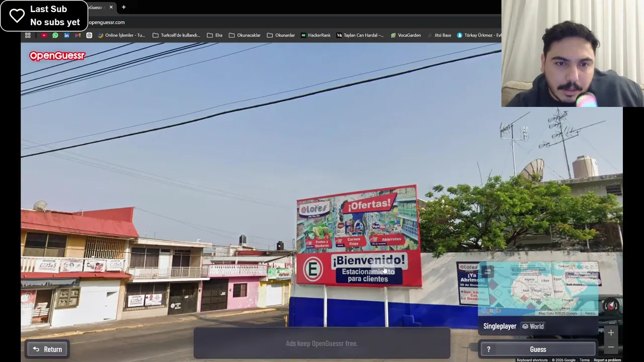644x362 pixels.
Task: Click the Return button
Action: (x=47, y=349)
